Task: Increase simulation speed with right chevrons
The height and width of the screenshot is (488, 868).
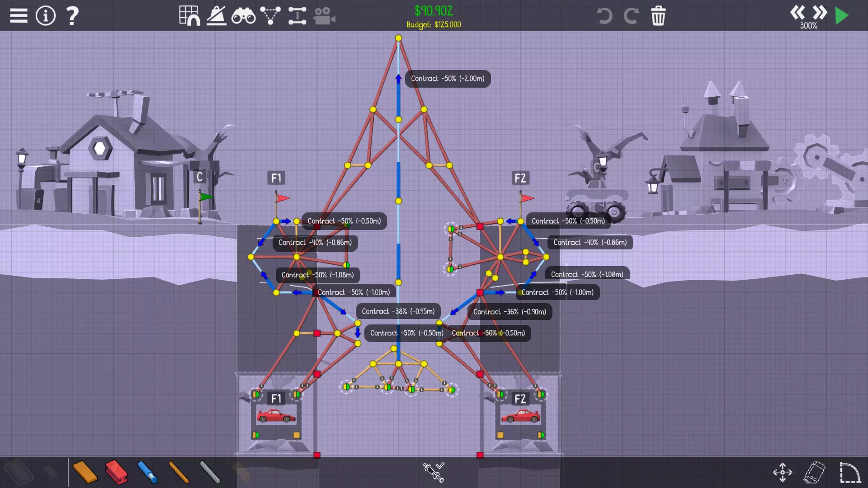Action: pos(820,12)
